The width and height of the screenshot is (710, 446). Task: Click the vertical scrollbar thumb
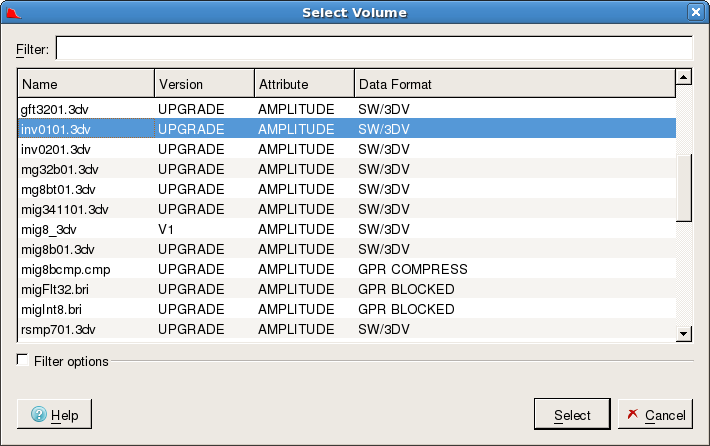(683, 188)
